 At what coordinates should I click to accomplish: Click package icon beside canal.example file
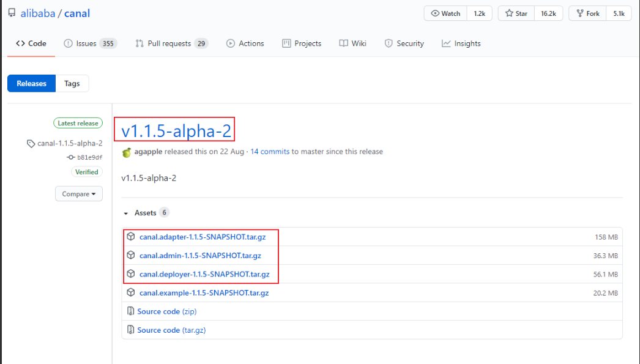(x=130, y=292)
